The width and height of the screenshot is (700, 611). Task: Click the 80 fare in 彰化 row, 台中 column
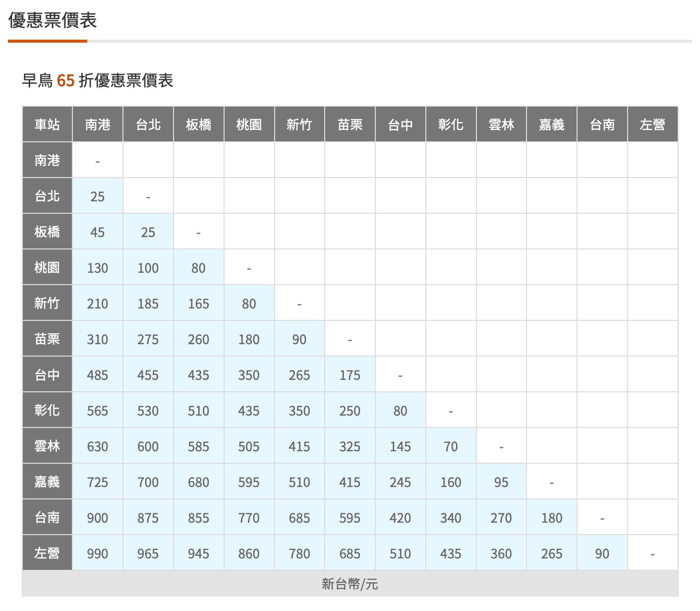[x=400, y=411]
